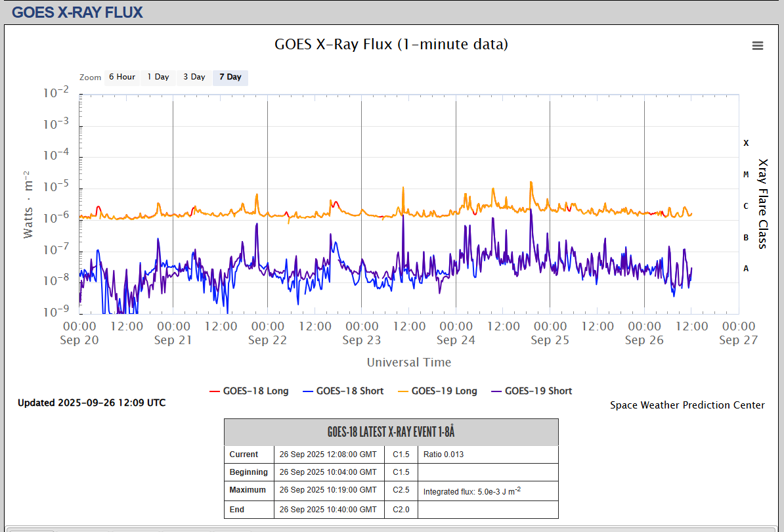Click the chart title GOES X-Ray Flux
This screenshot has height=532, width=784.
pyautogui.click(x=391, y=44)
